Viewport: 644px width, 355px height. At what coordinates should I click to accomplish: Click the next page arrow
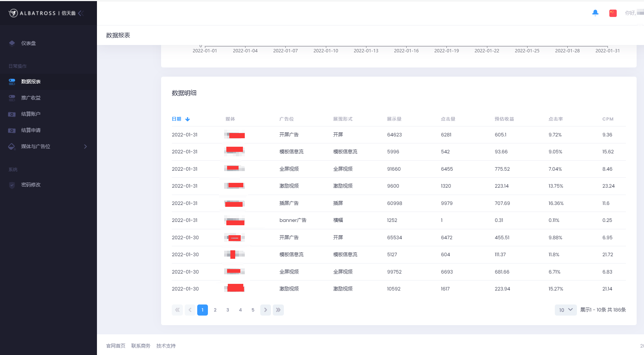265,310
